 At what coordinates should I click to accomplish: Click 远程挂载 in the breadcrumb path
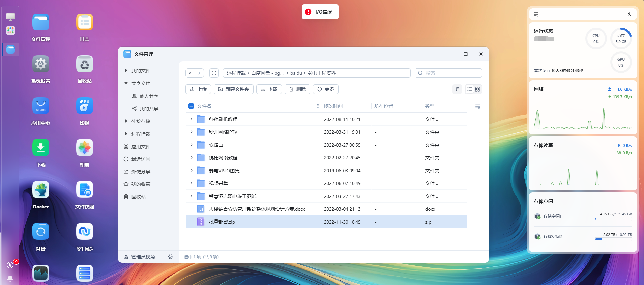click(236, 73)
